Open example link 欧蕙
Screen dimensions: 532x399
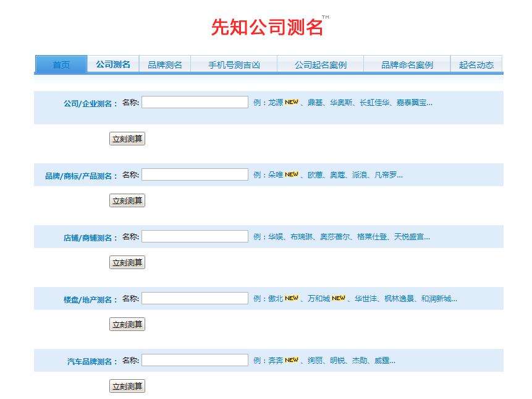(315, 175)
